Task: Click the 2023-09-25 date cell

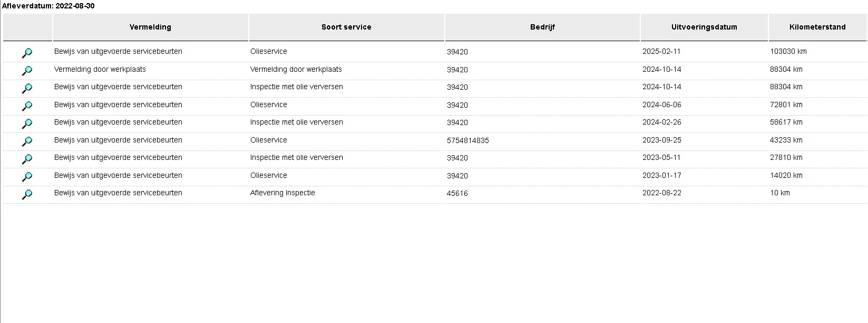Action: 662,140
